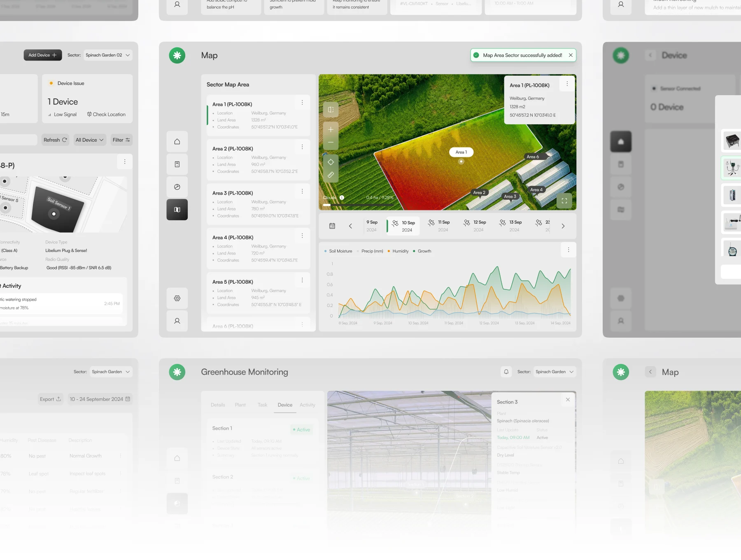Click the Area 2 label on map
Screen dimensions: 741x560
click(x=479, y=192)
